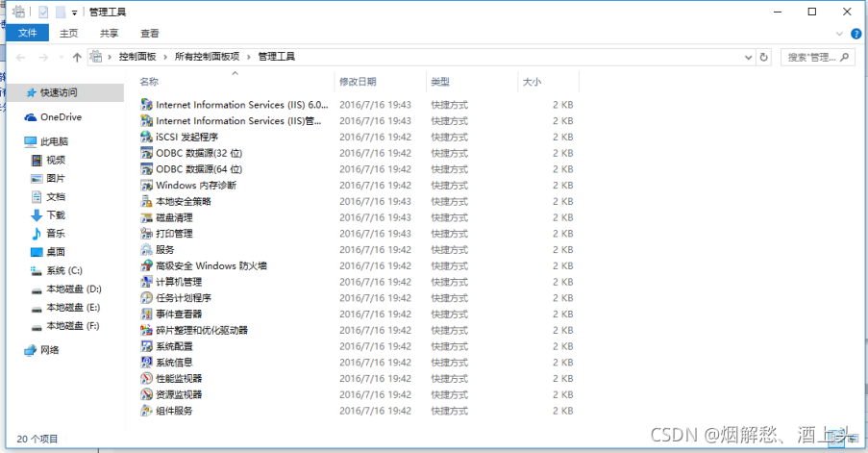Select the 磁盘清理 icon
The width and height of the screenshot is (868, 453).
coord(147,217)
